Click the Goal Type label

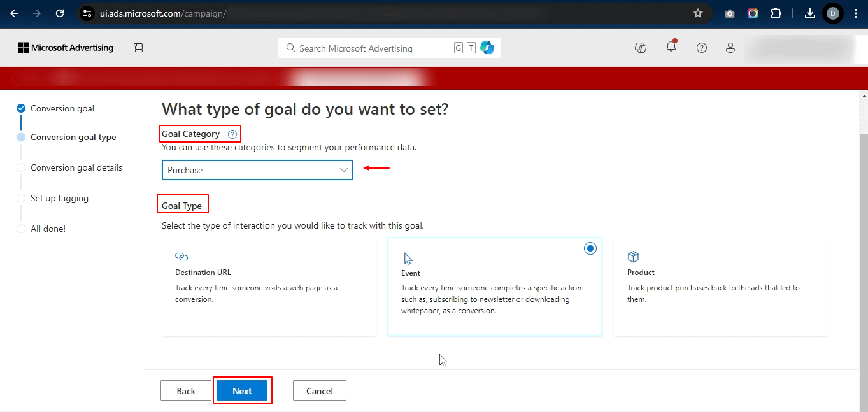[x=182, y=206]
